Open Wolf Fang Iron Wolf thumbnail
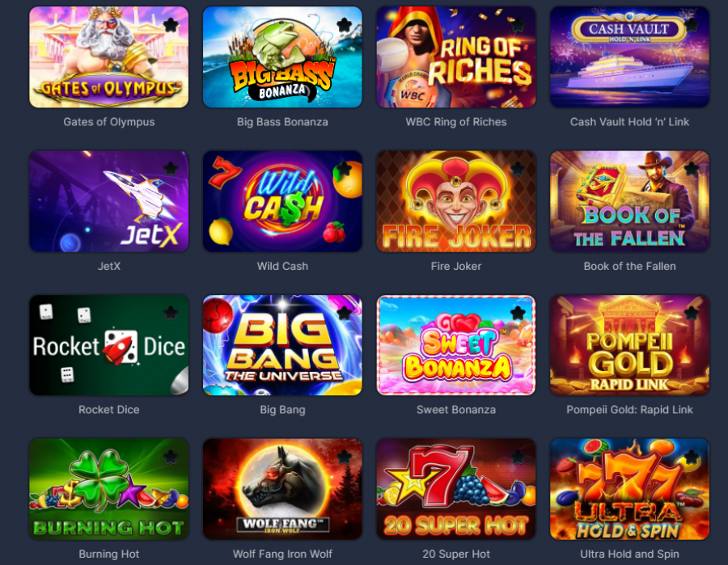Image resolution: width=728 pixels, height=565 pixels. 282,489
